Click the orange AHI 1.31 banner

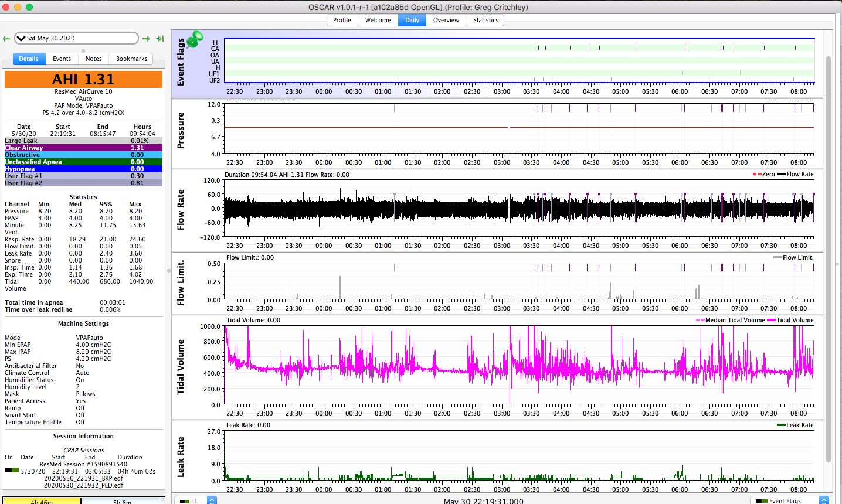tap(83, 79)
